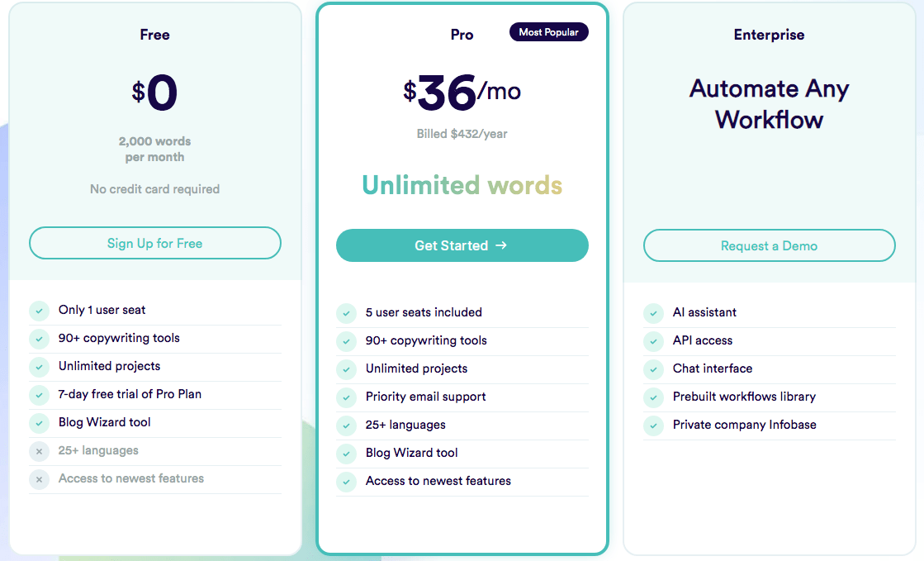The image size is (924, 561).
Task: Click the checkmark next to Chat interface
Action: [653, 368]
